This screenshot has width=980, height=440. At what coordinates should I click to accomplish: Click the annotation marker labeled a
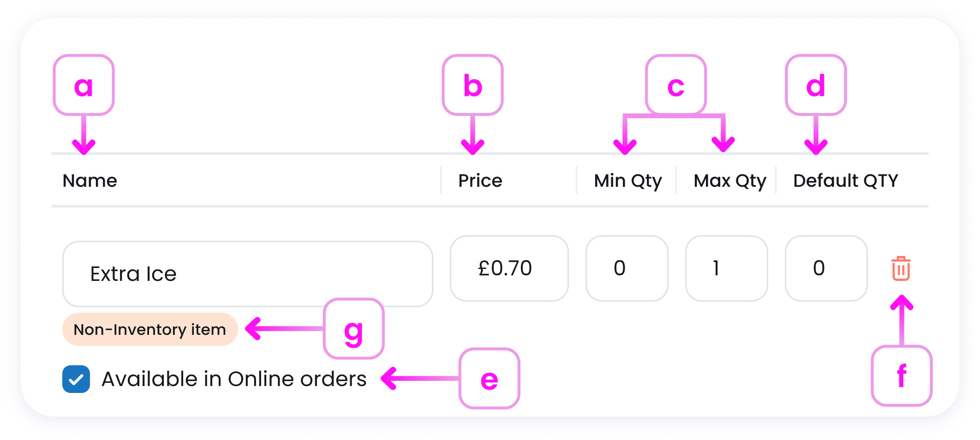click(84, 85)
